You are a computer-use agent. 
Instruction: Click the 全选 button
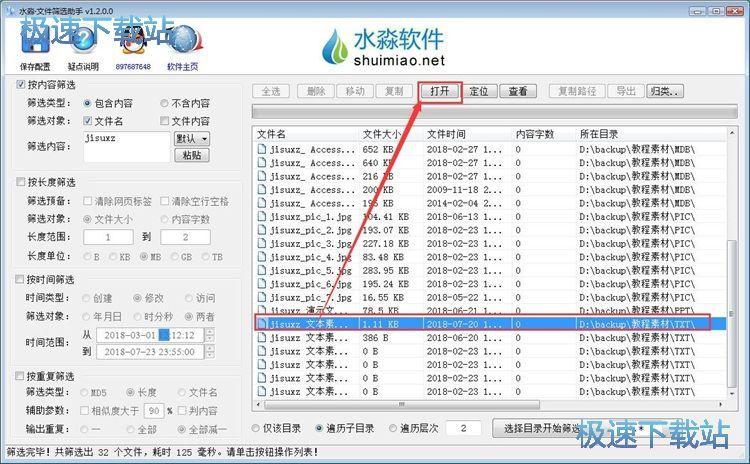[x=271, y=91]
